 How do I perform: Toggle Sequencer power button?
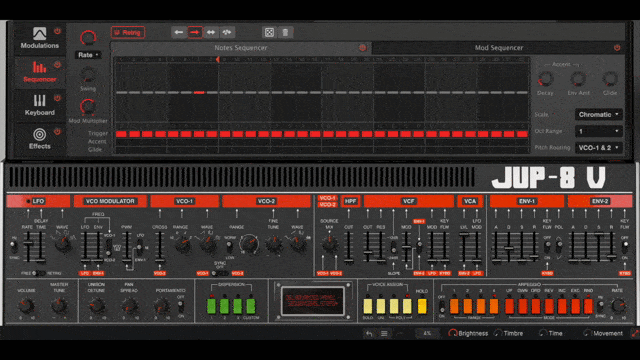click(x=58, y=64)
